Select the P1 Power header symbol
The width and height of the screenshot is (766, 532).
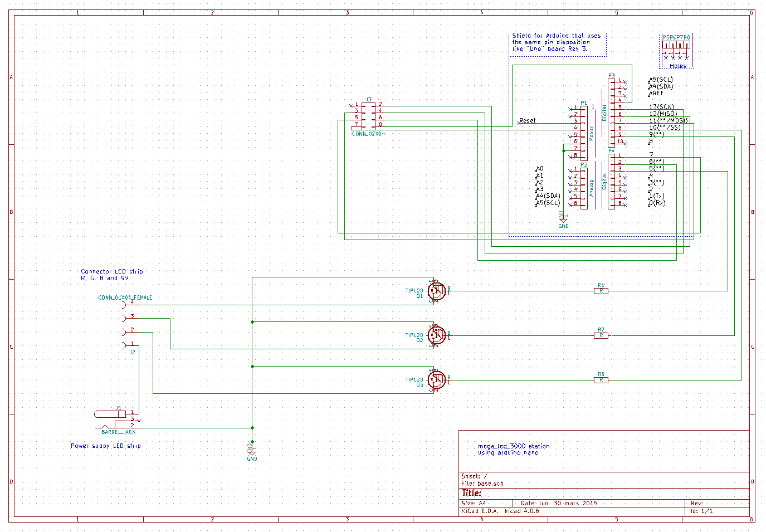(x=584, y=133)
